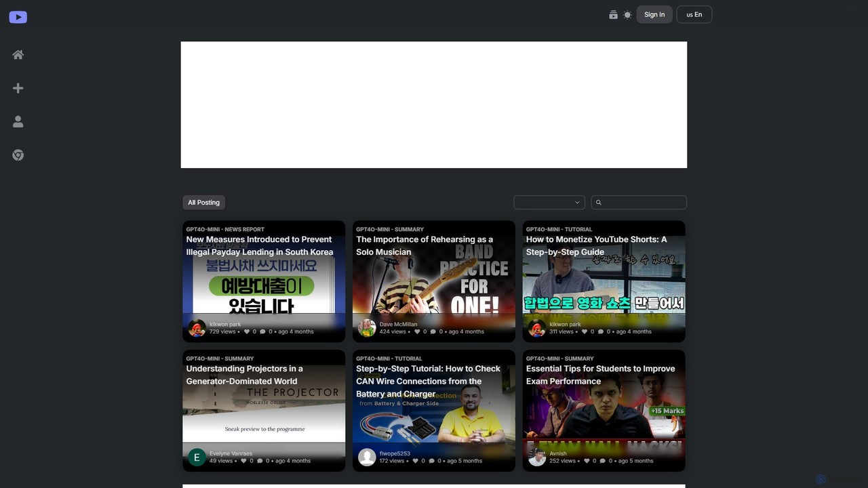Click the plus icon in the sidebar
Screen dimensions: 868x488
pos(18,88)
